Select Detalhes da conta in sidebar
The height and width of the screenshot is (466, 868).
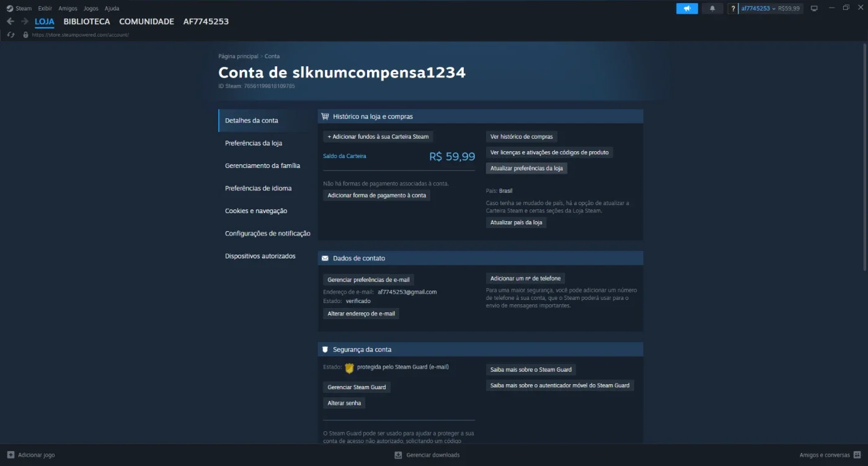click(263, 120)
